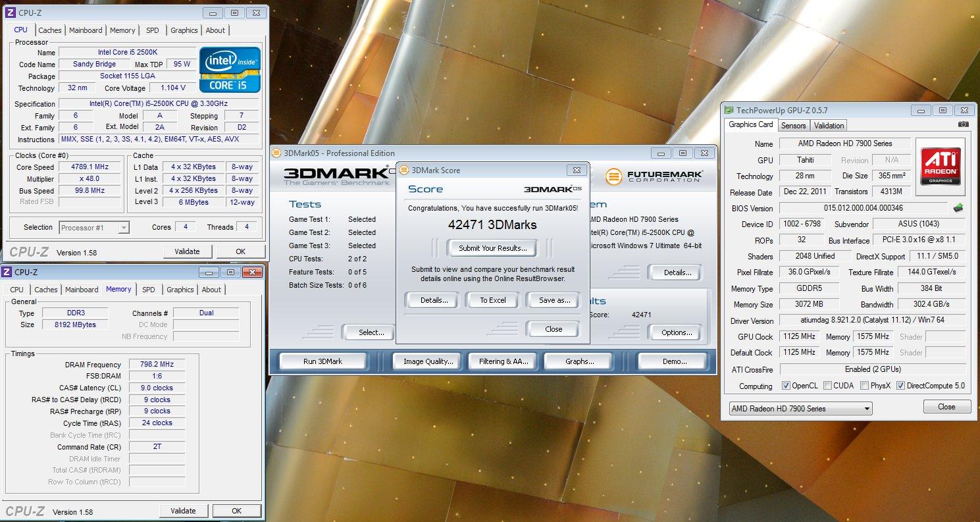Image resolution: width=980 pixels, height=522 pixels.
Task: Open Mainboard tab in top CPU-Z window
Action: tap(86, 30)
